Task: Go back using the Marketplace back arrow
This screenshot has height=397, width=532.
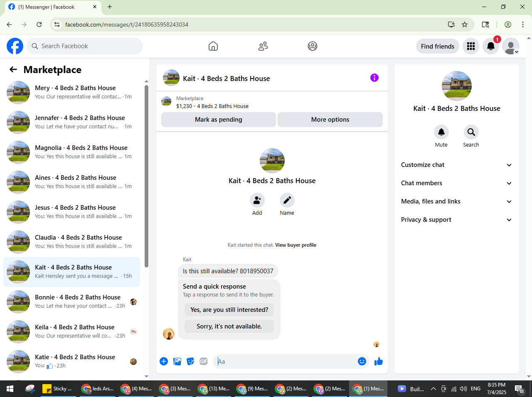Action: (13, 70)
